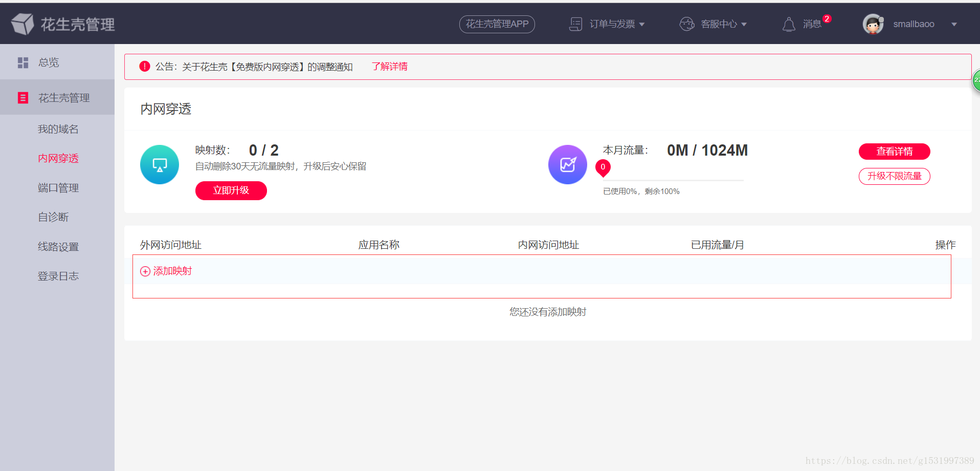980x471 pixels.
Task: Click the 0 / 2 mapping count
Action: click(x=264, y=150)
